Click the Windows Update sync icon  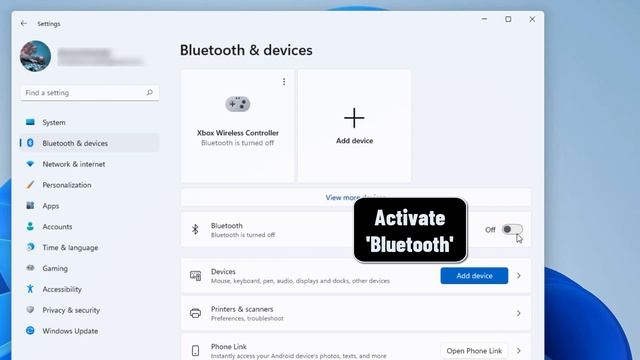(x=30, y=330)
